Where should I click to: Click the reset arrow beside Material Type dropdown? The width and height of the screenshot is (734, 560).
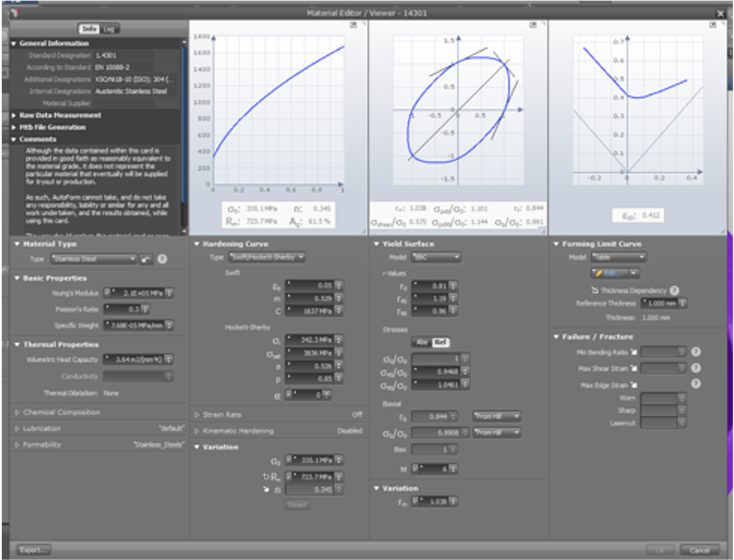[x=146, y=259]
